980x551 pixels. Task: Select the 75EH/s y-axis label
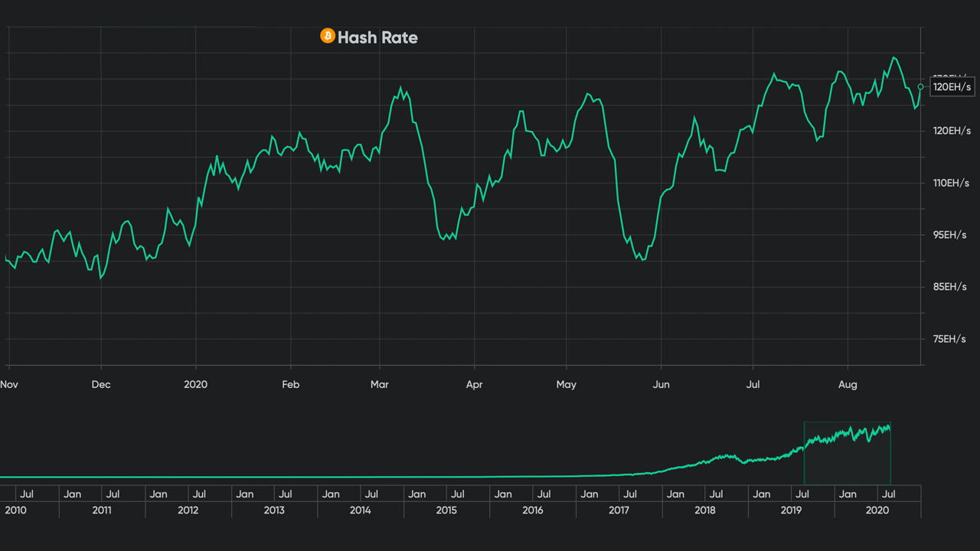pos(949,339)
